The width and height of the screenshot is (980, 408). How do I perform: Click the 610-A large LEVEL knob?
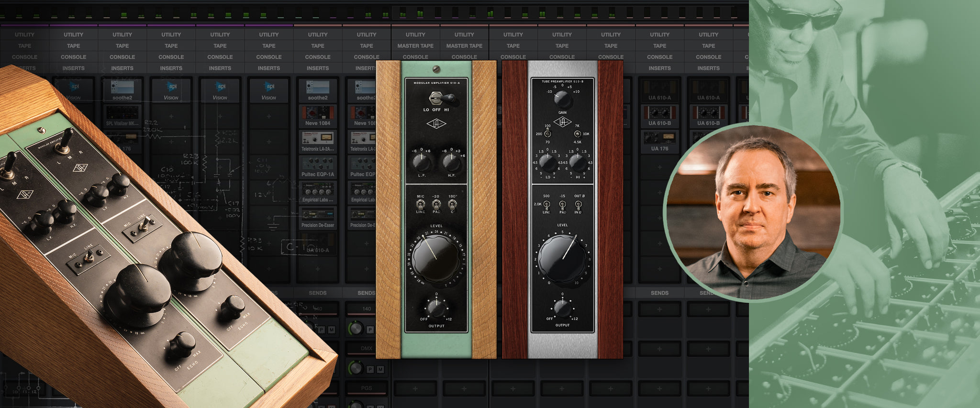(x=435, y=258)
